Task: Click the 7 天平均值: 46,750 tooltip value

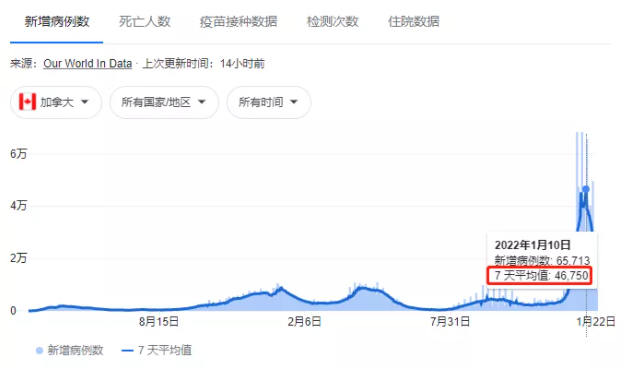Action: click(x=541, y=276)
